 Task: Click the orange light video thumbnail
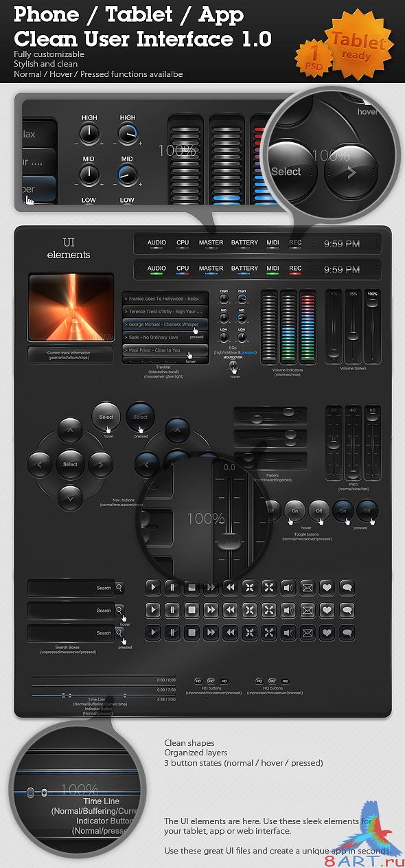[x=71, y=308]
